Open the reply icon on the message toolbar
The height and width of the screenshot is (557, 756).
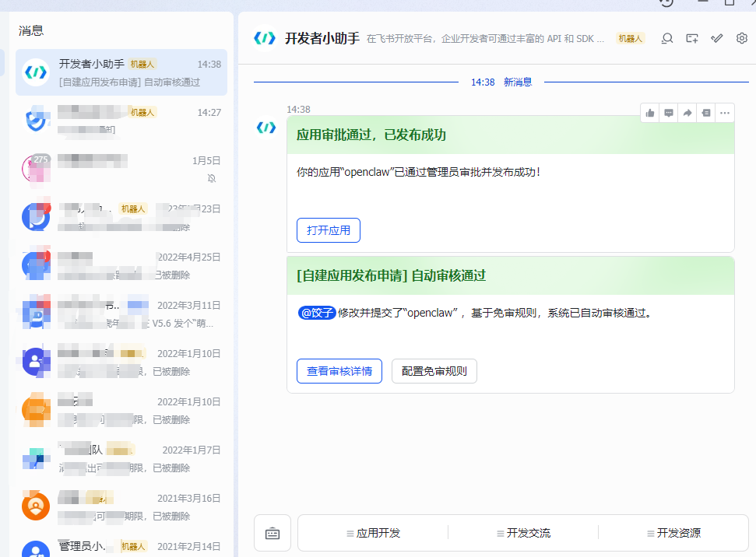pos(669,113)
